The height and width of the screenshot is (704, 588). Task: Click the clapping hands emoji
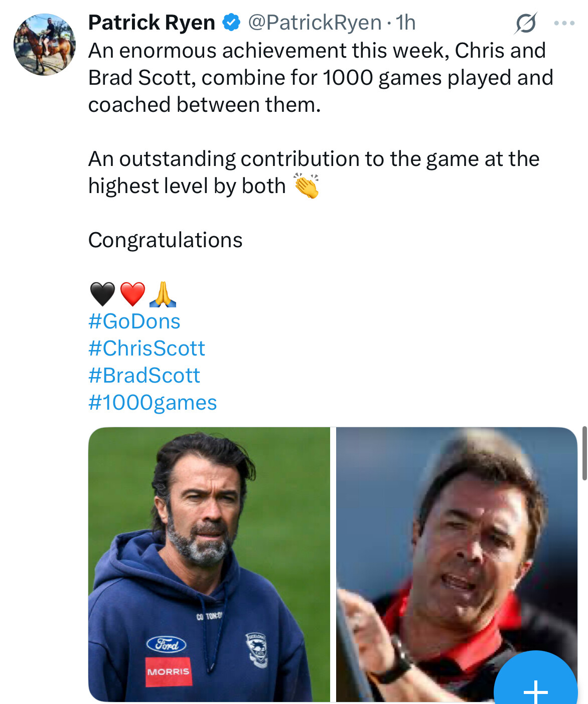[x=307, y=186]
